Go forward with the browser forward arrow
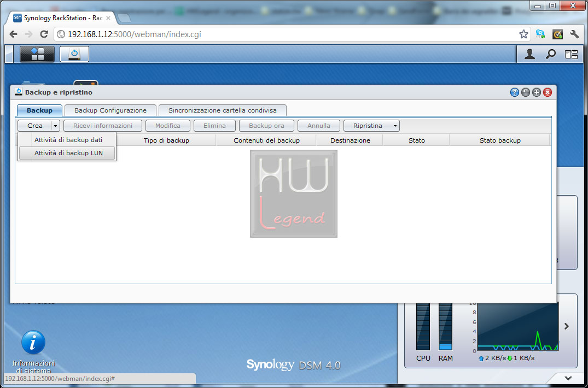Viewport: 588px width, 388px height. tap(29, 34)
